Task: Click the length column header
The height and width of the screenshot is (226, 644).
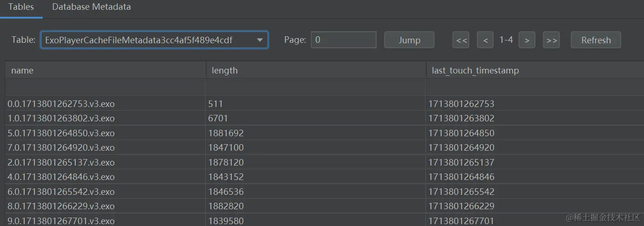Action: click(x=316, y=70)
